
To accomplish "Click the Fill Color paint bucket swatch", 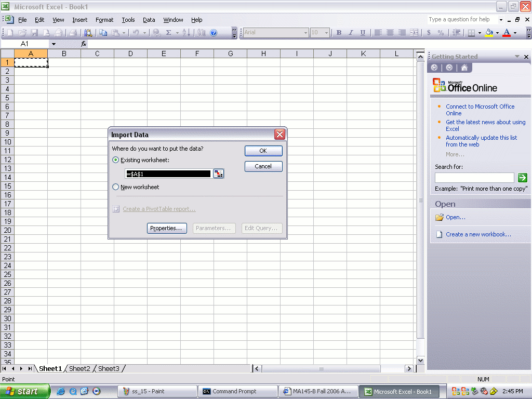I will [489, 33].
